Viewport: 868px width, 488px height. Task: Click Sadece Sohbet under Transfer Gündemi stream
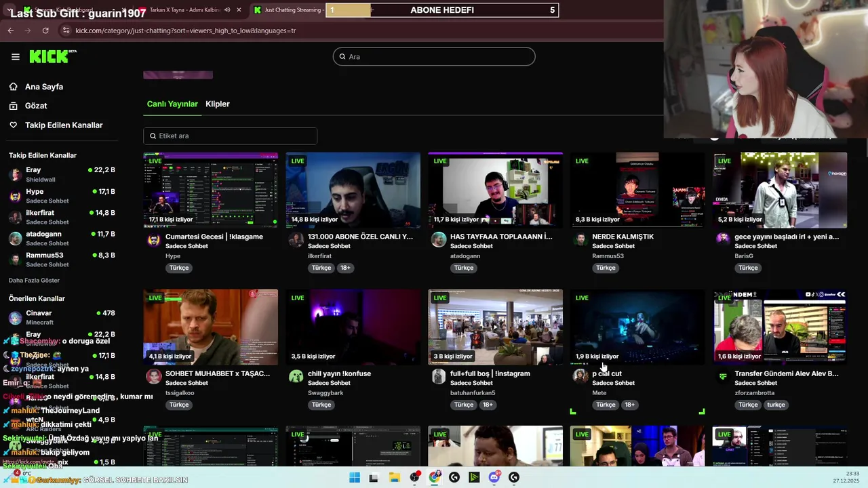[x=755, y=383]
